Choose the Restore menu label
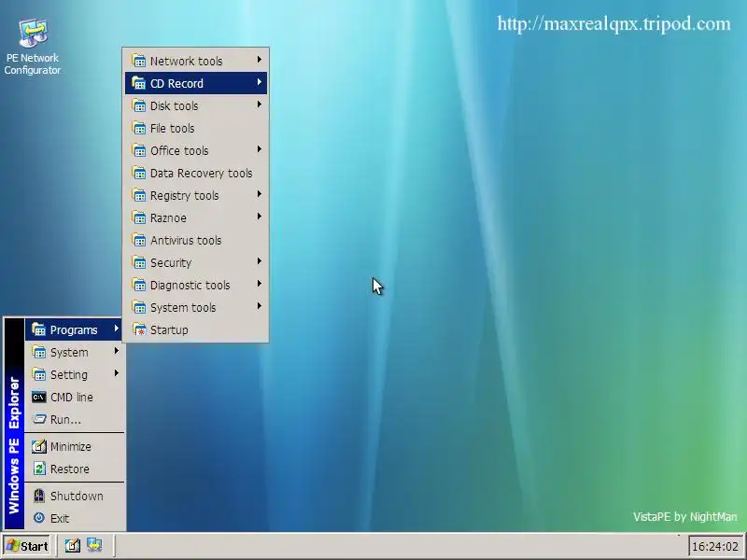The height and width of the screenshot is (560, 747). [x=69, y=469]
